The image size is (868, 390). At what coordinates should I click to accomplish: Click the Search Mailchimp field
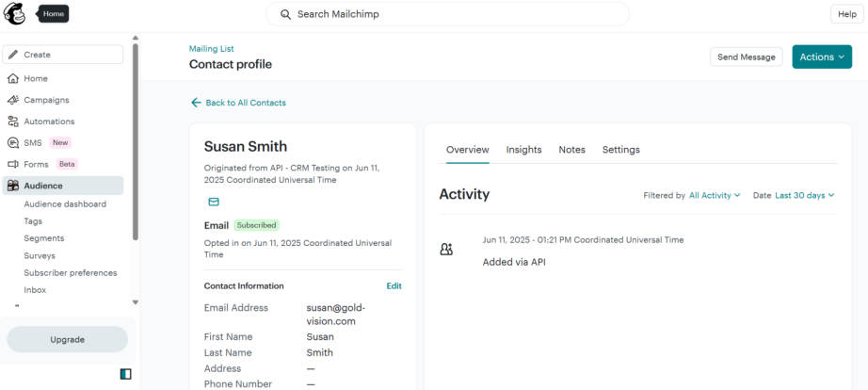pyautogui.click(x=447, y=14)
